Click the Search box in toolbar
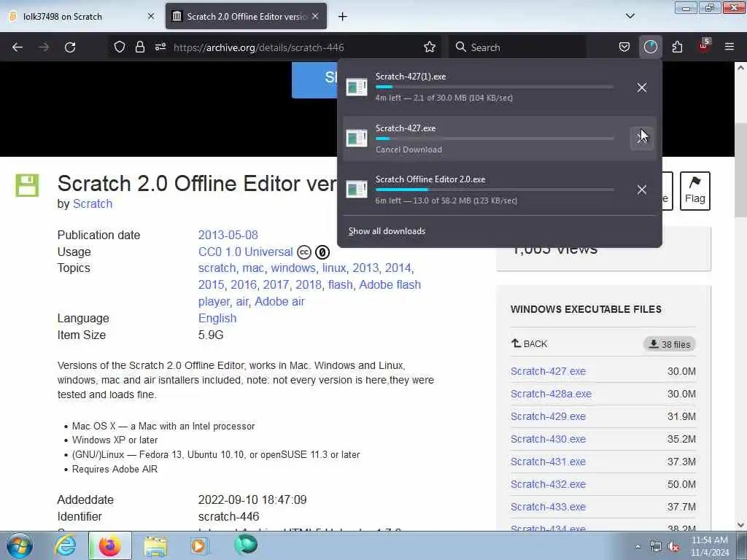 tap(519, 47)
